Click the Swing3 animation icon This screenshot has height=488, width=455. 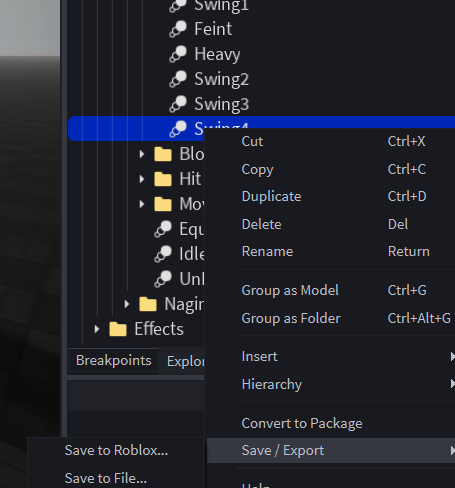[x=178, y=104]
